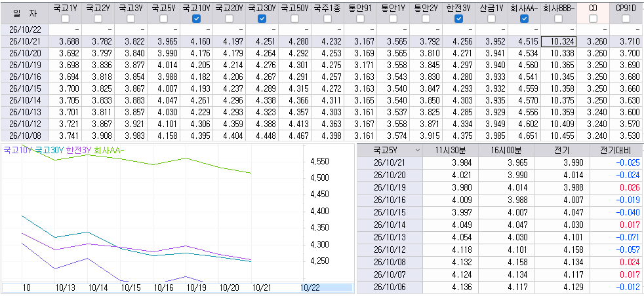Tick the CD column checkbox

point(593,18)
